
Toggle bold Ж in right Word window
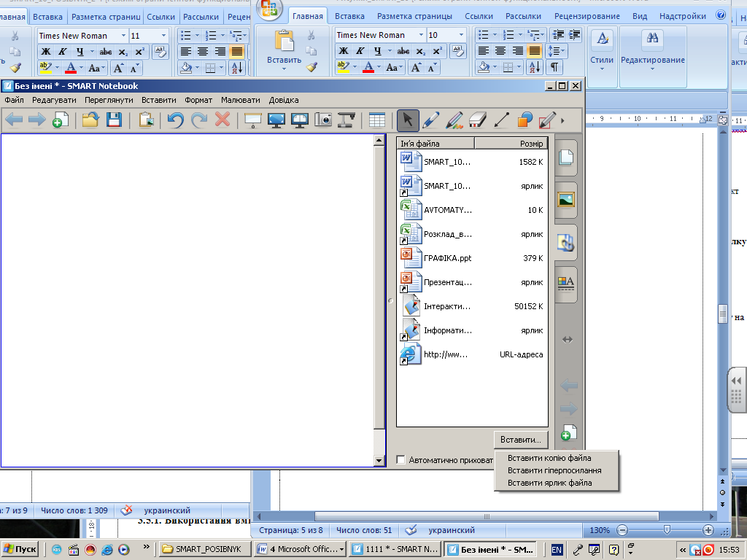(344, 51)
